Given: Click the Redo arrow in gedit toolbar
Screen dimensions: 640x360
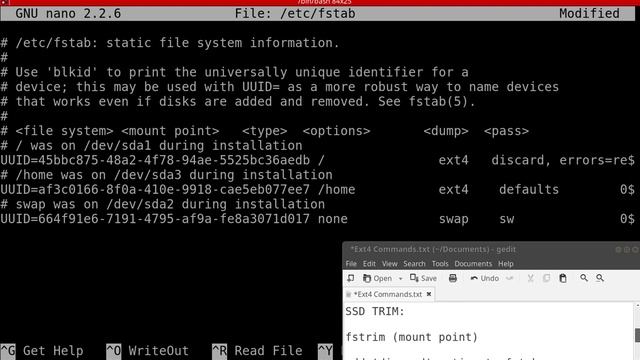Looking at the screenshot, I should click(510, 278).
